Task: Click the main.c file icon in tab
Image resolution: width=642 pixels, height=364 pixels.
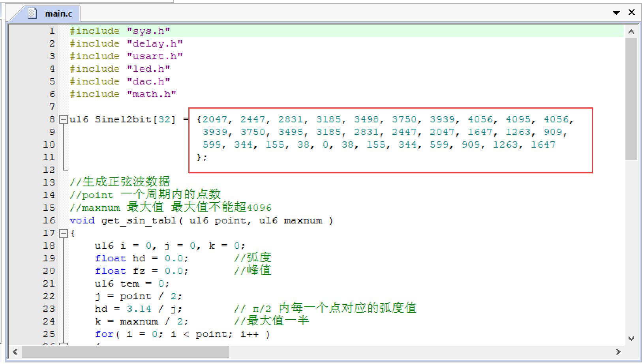Action: [x=33, y=13]
